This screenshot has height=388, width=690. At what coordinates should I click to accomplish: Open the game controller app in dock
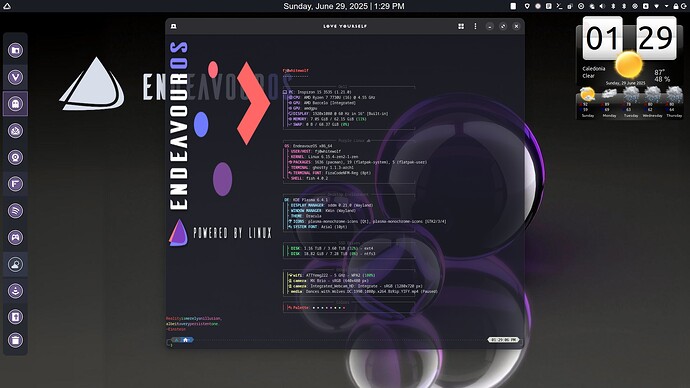pos(15,238)
